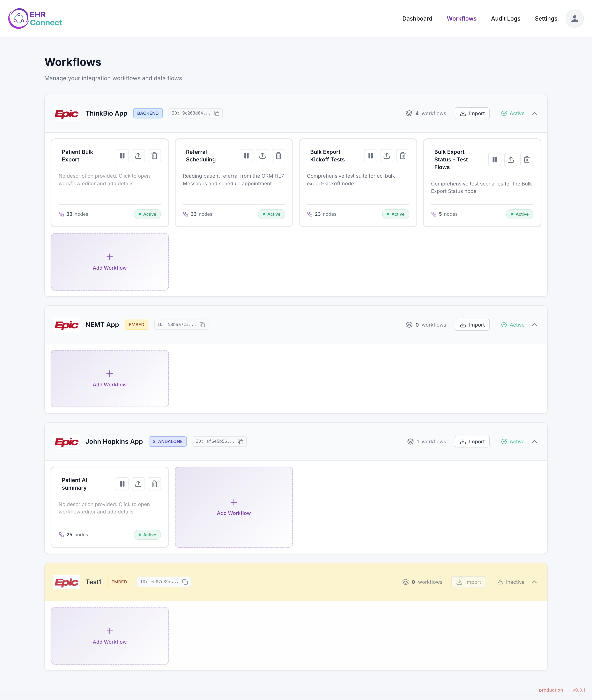Toggle ThinkBio App Active status

coord(512,114)
